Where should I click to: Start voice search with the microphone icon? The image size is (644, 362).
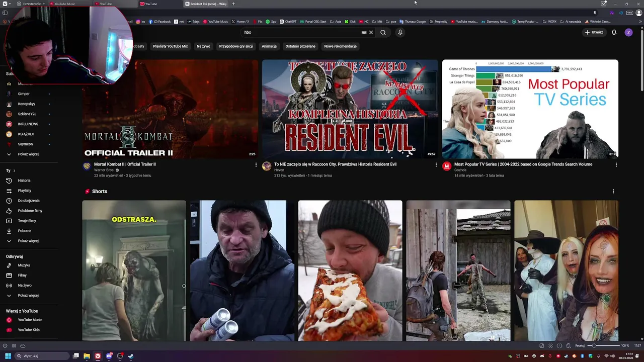(x=400, y=32)
